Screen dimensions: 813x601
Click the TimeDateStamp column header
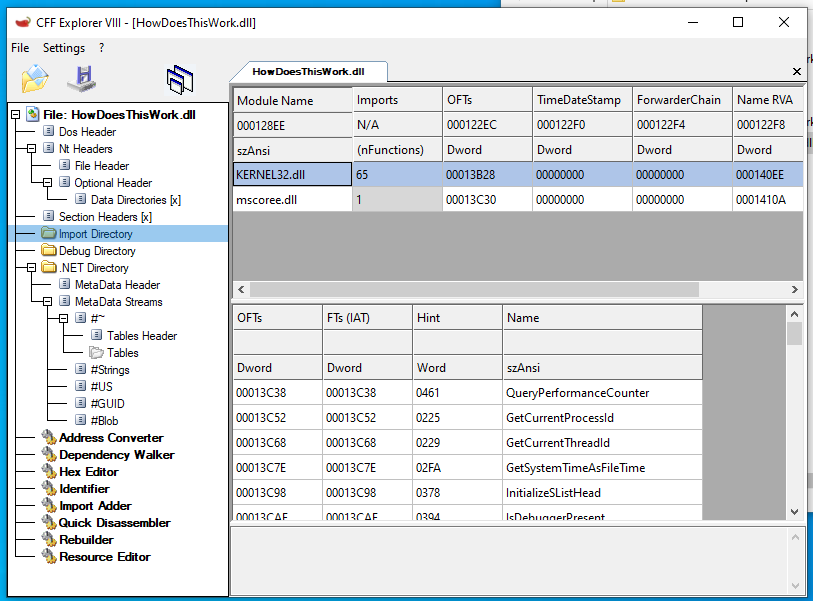pyautogui.click(x=582, y=100)
